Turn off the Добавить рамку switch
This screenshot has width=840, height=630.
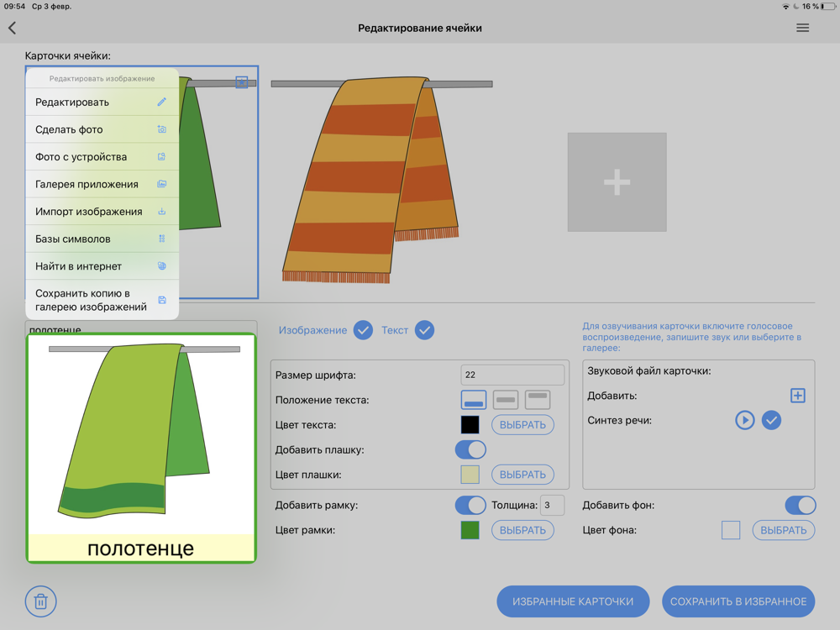(x=470, y=505)
